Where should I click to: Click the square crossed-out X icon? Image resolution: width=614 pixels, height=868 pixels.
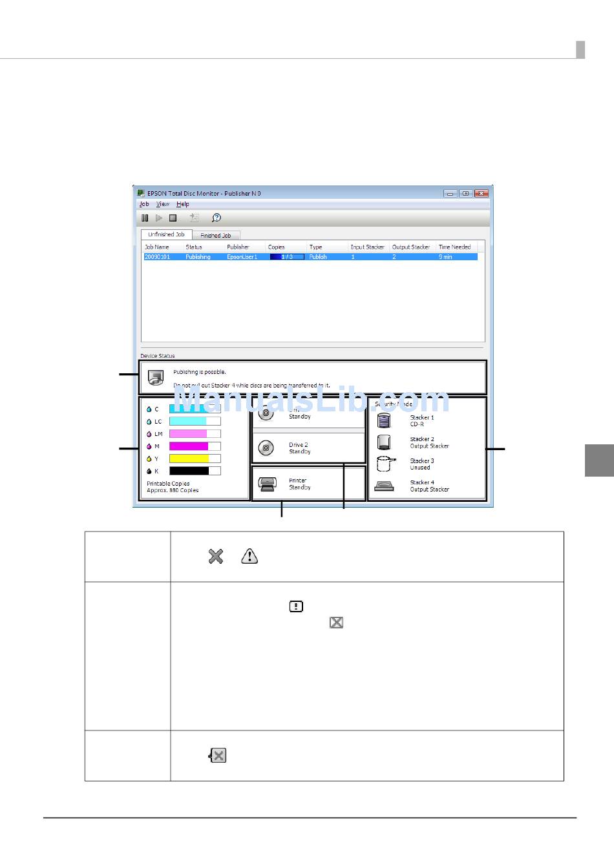[x=336, y=623]
